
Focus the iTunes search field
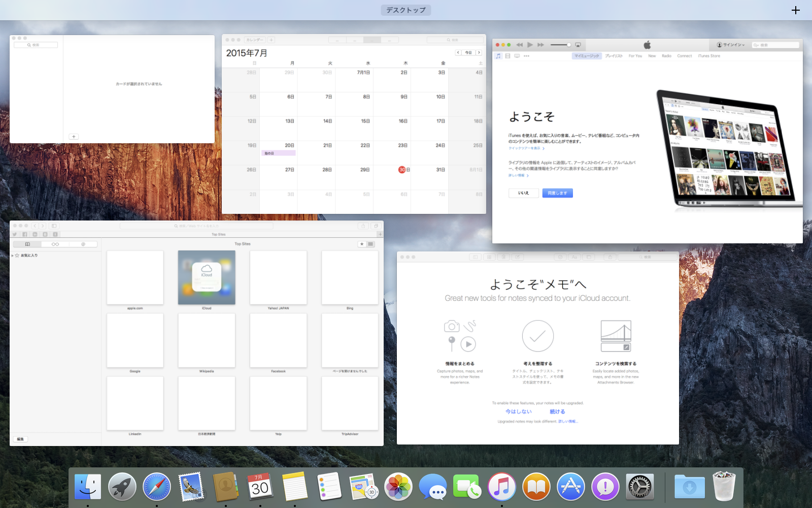coord(775,45)
